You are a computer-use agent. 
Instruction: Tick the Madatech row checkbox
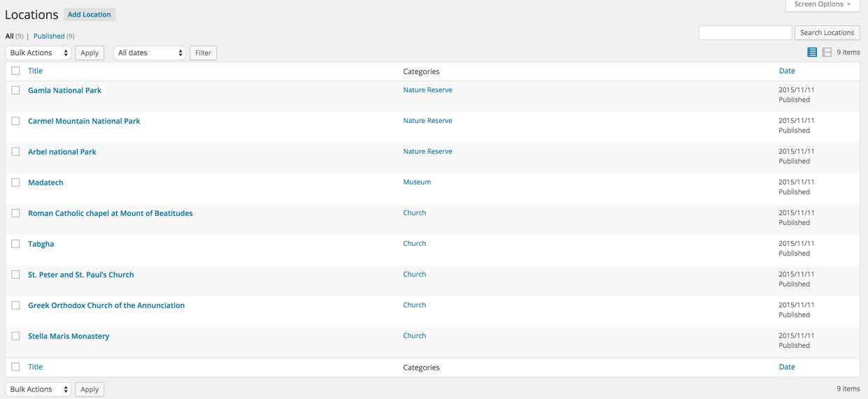pyautogui.click(x=15, y=182)
